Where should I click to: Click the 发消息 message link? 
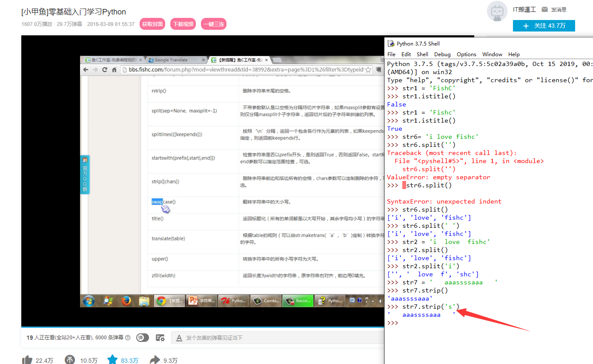pos(559,9)
